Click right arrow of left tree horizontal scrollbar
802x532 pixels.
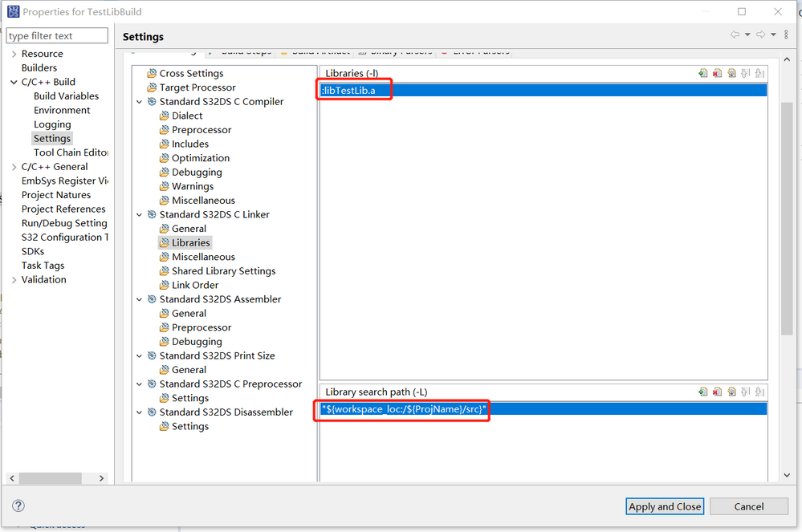click(x=101, y=478)
